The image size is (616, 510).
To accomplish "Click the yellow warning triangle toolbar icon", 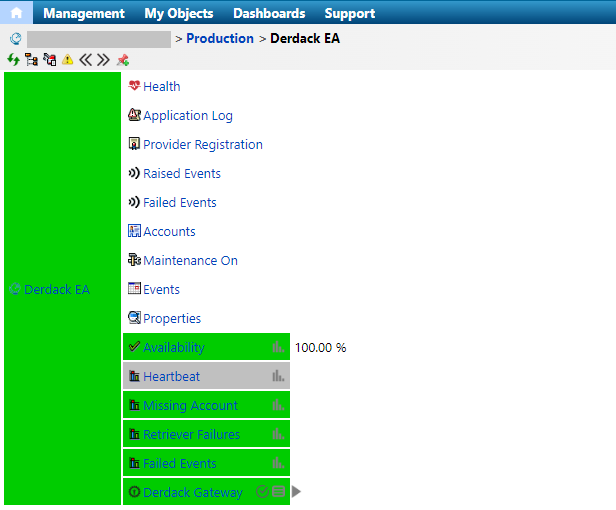I will click(x=67, y=60).
